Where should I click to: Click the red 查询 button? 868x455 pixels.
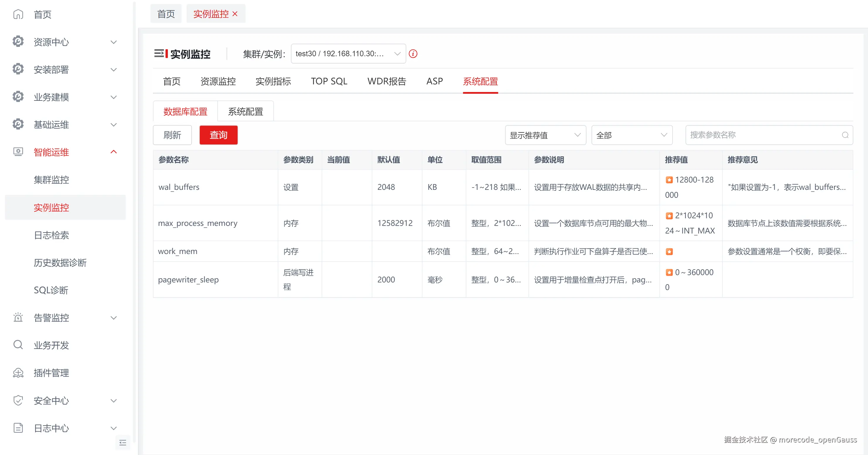(x=218, y=135)
